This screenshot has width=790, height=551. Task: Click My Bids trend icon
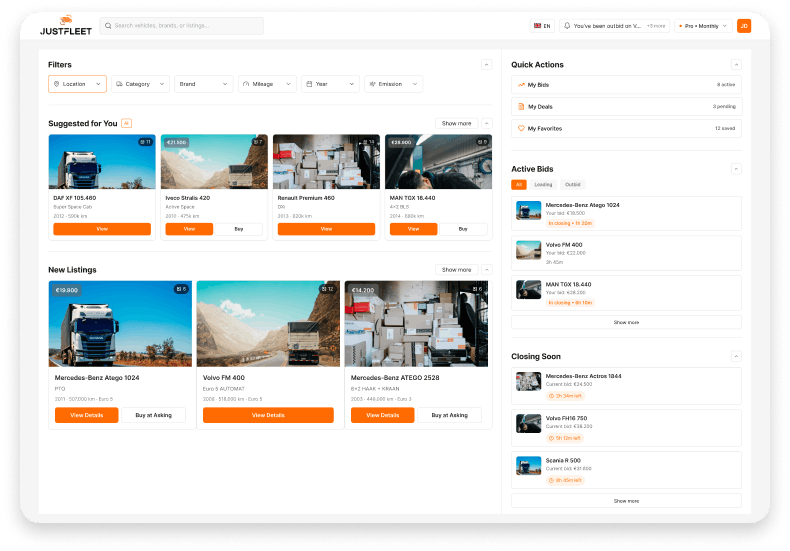[x=521, y=85]
